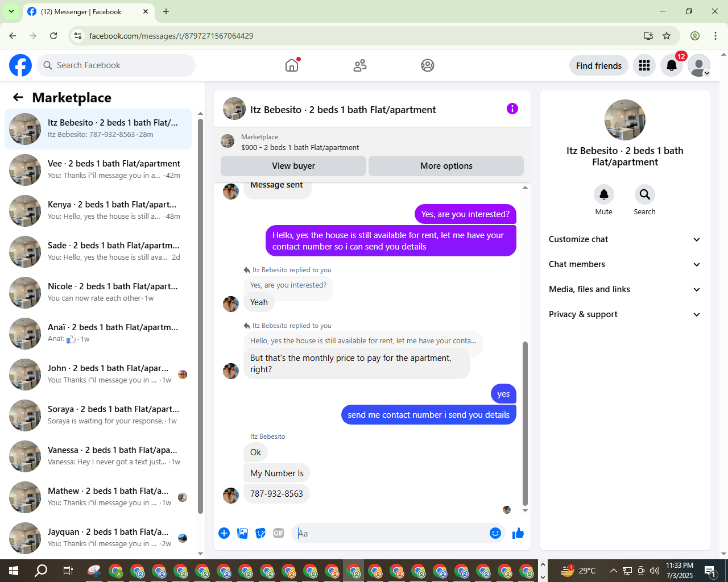The height and width of the screenshot is (582, 728).
Task: Open a new browser tab
Action: tap(166, 11)
